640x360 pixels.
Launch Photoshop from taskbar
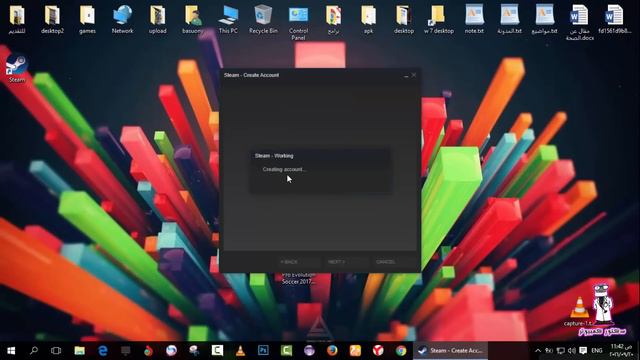coord(263,351)
